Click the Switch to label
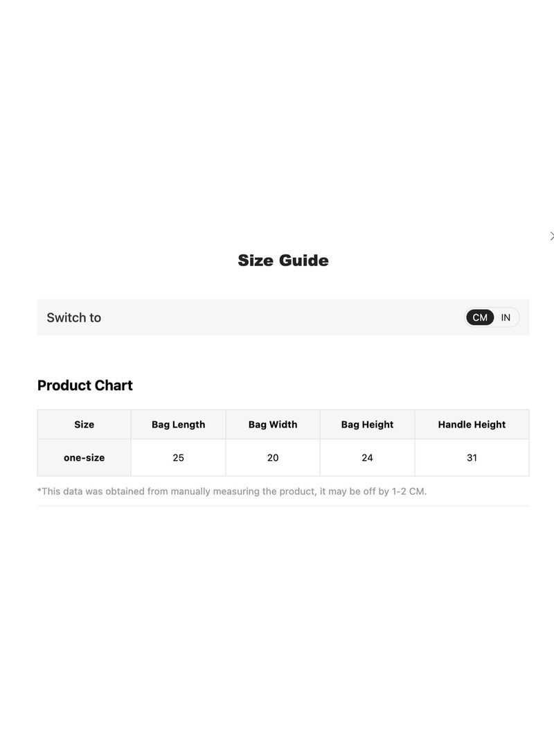 pos(73,318)
